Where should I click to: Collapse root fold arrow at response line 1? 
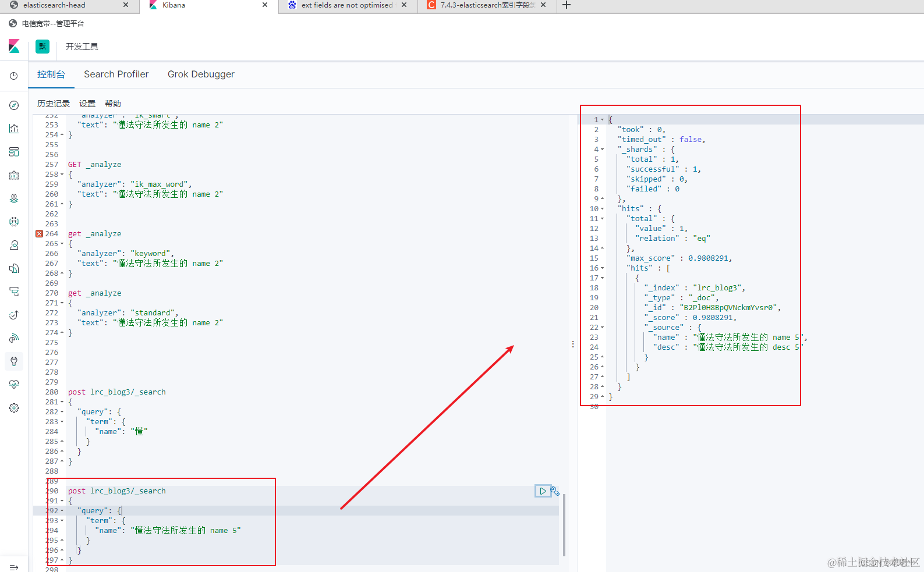(x=603, y=120)
